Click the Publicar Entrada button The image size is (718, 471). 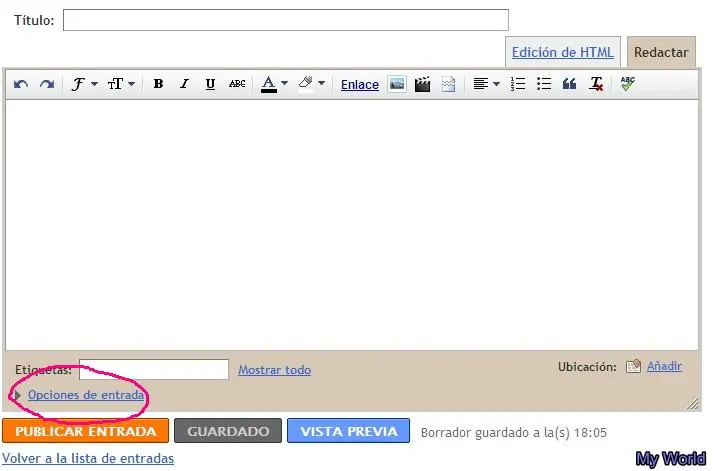(x=86, y=431)
